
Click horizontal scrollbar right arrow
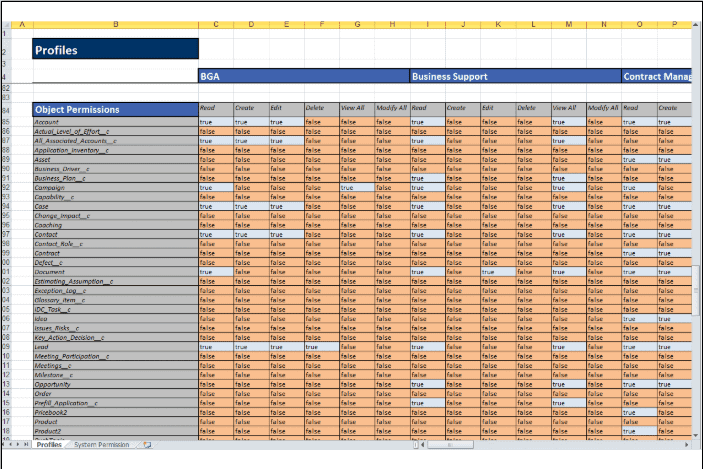pos(686,445)
